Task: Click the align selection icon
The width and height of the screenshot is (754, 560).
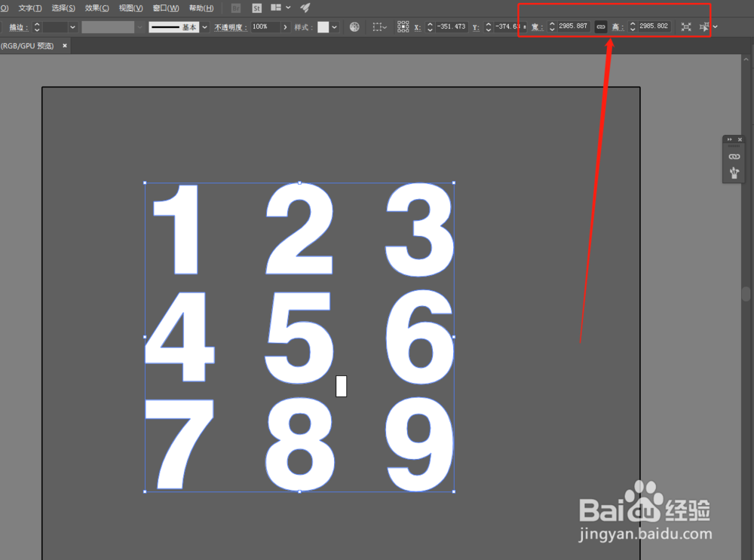Action: coord(379,27)
